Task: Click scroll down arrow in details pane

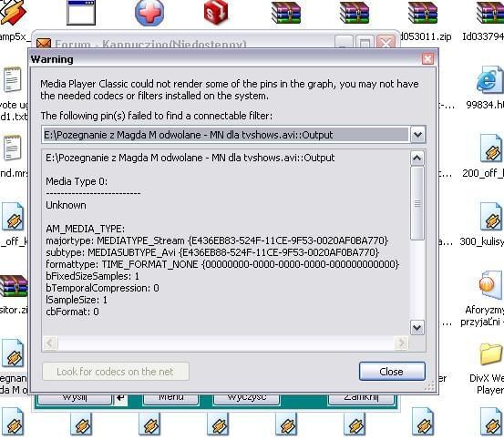Action: pos(417,328)
